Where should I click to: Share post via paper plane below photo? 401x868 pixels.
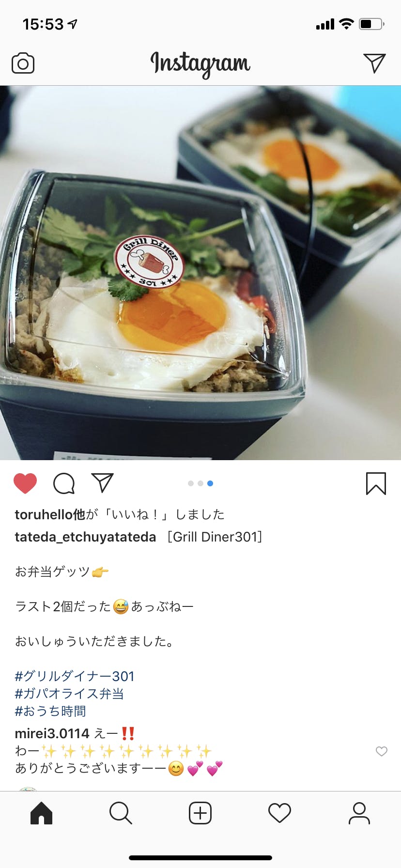point(103,483)
